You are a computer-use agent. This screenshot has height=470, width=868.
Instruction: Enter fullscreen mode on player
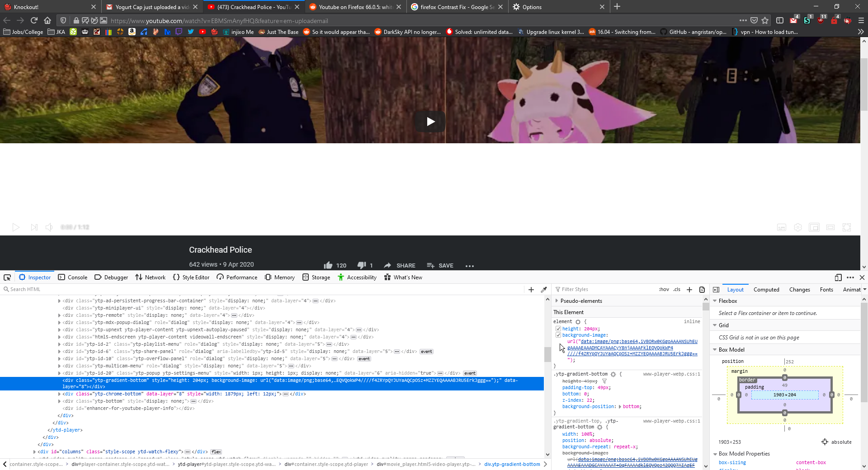pos(847,227)
